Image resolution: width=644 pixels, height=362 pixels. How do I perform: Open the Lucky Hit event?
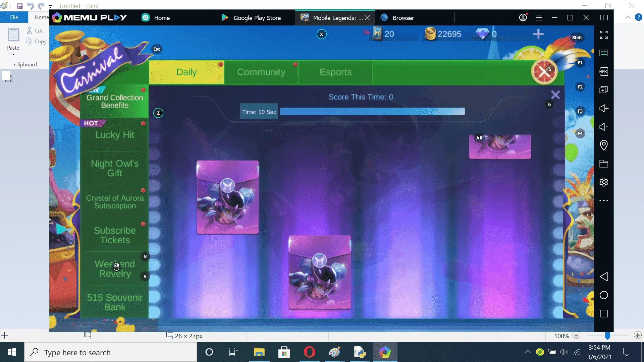(115, 135)
